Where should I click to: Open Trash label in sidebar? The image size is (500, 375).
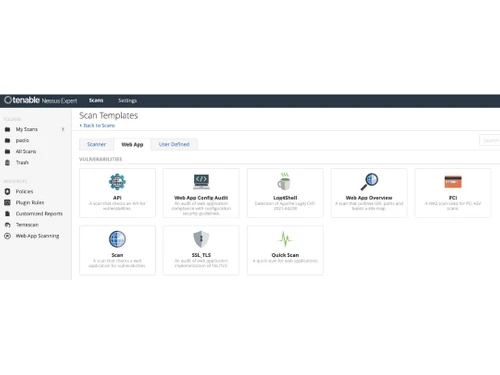coord(22,162)
